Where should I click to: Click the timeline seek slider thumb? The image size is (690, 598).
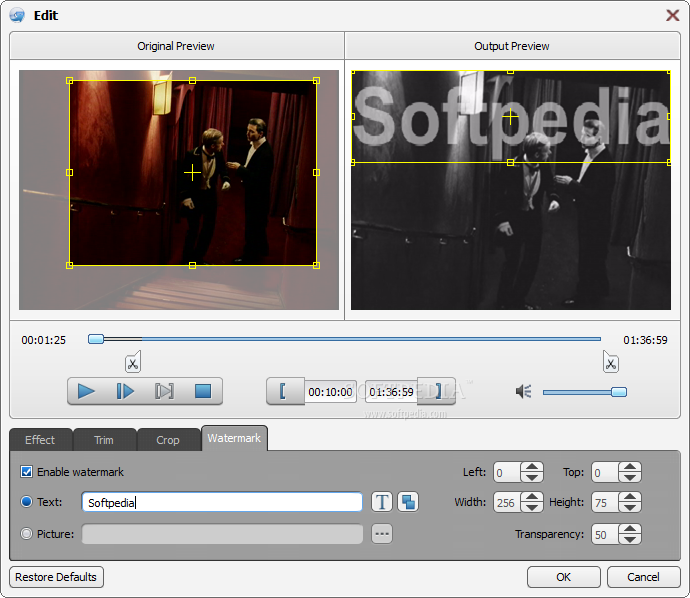[96, 339]
